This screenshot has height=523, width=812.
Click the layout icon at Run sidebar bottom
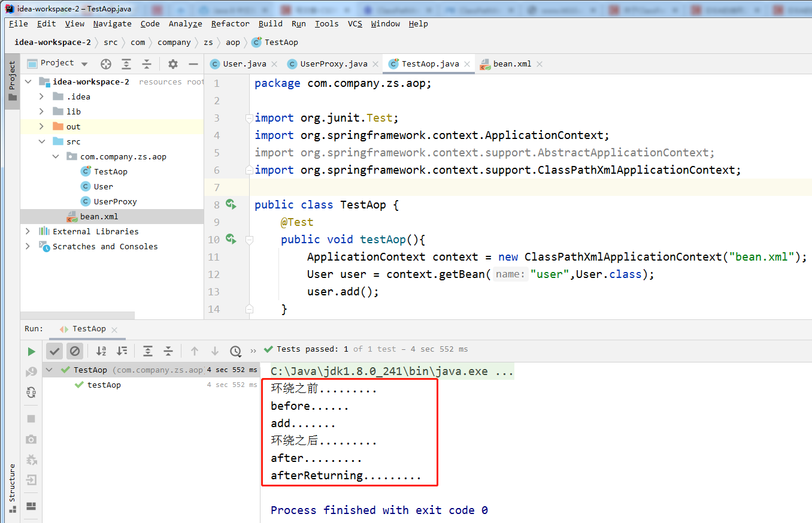pyautogui.click(x=32, y=506)
